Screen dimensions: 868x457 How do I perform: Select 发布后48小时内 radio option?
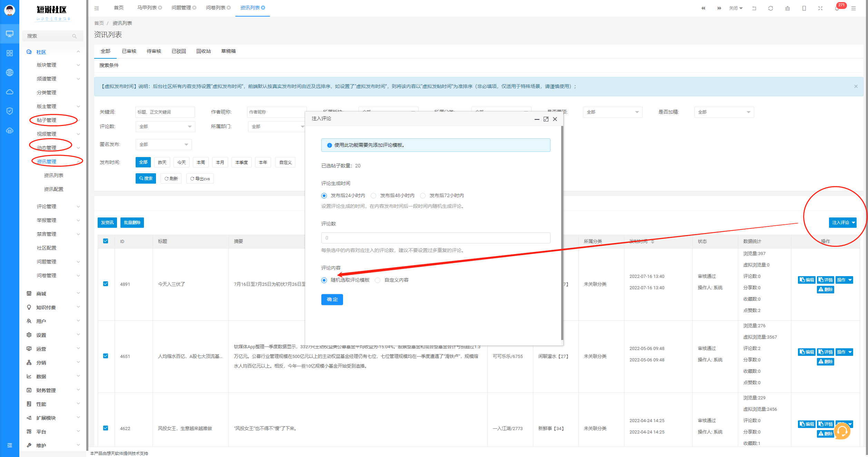(x=373, y=196)
